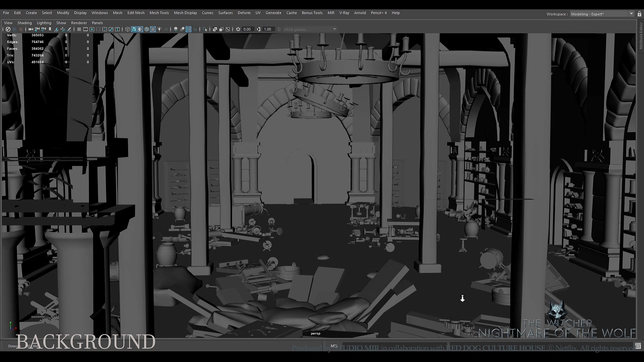Open the Edit Mesh menu

coord(136,13)
